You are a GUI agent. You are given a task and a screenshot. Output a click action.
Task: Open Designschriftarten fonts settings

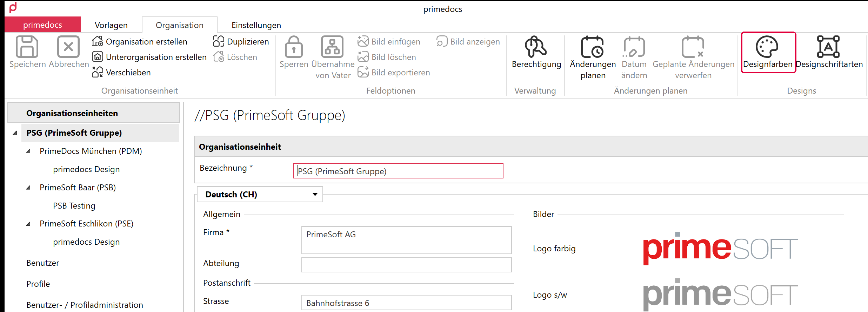pyautogui.click(x=829, y=53)
